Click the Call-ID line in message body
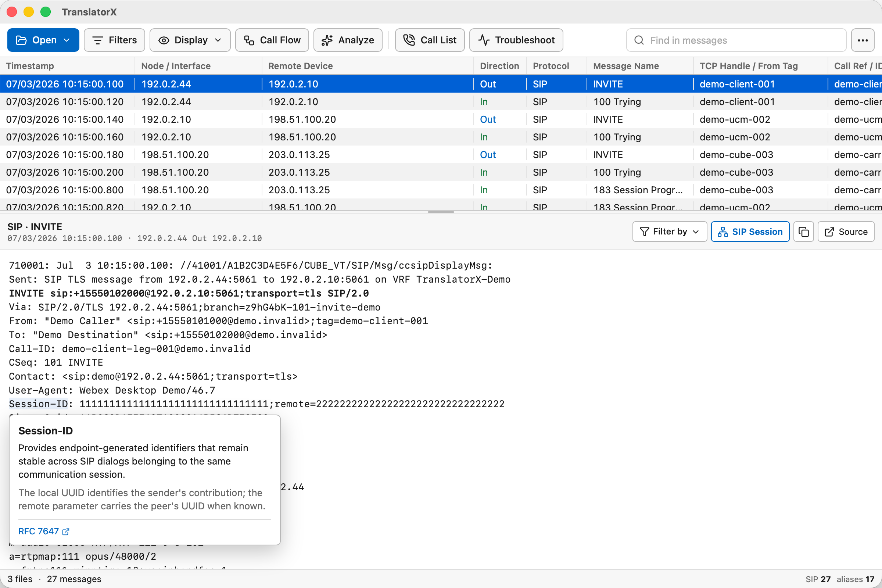The width and height of the screenshot is (882, 588). [x=130, y=349]
